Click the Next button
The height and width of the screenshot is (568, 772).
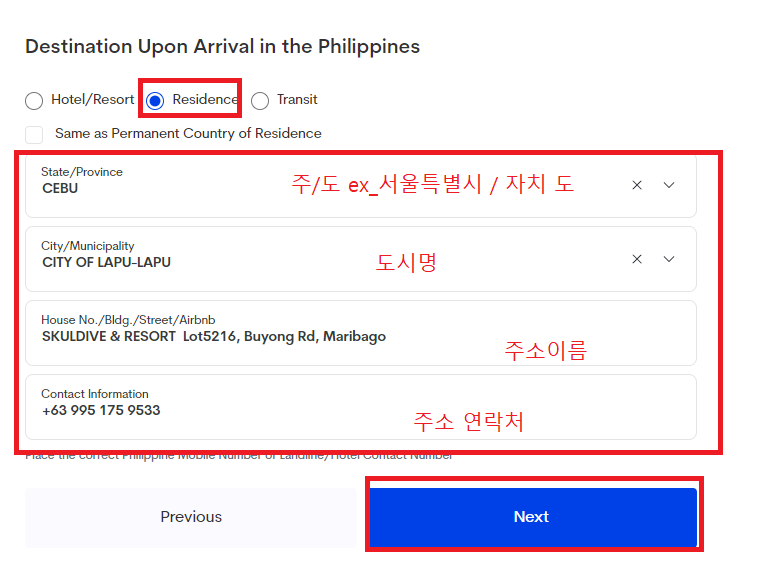click(x=533, y=517)
